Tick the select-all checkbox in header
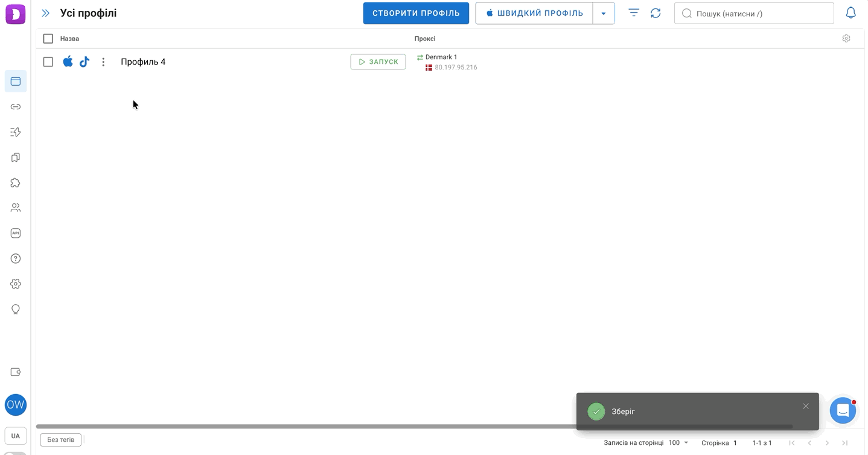 pyautogui.click(x=48, y=39)
